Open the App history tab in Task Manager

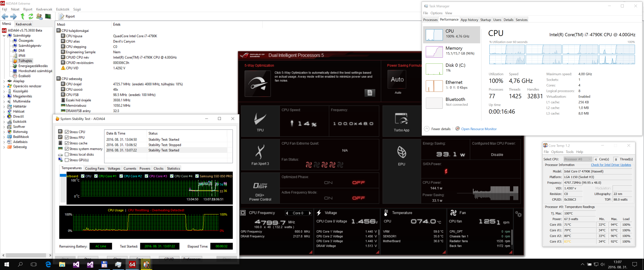(469, 20)
